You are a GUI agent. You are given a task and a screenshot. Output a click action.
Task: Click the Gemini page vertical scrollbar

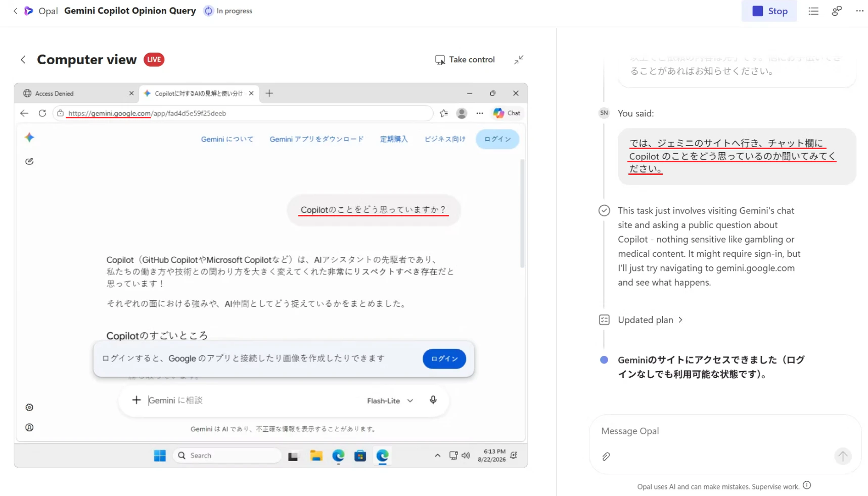(522, 213)
